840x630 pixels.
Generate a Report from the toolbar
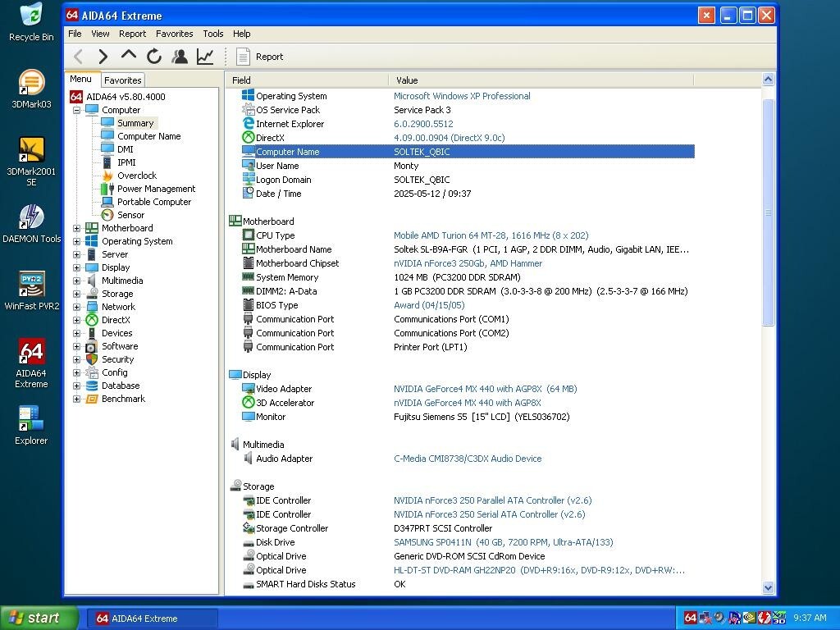(x=260, y=57)
